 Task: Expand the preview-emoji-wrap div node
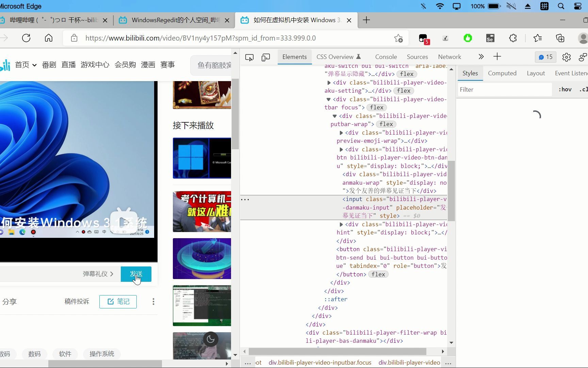[x=341, y=133]
